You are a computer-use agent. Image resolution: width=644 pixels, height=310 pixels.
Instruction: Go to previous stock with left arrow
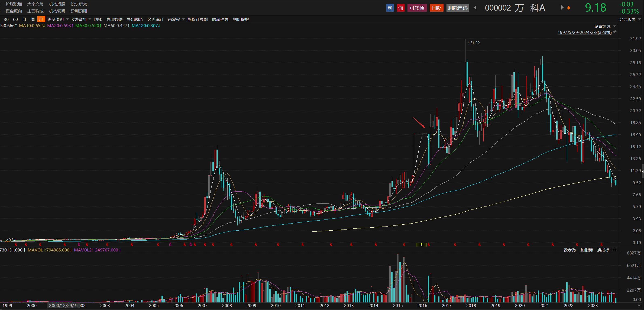coord(475,8)
